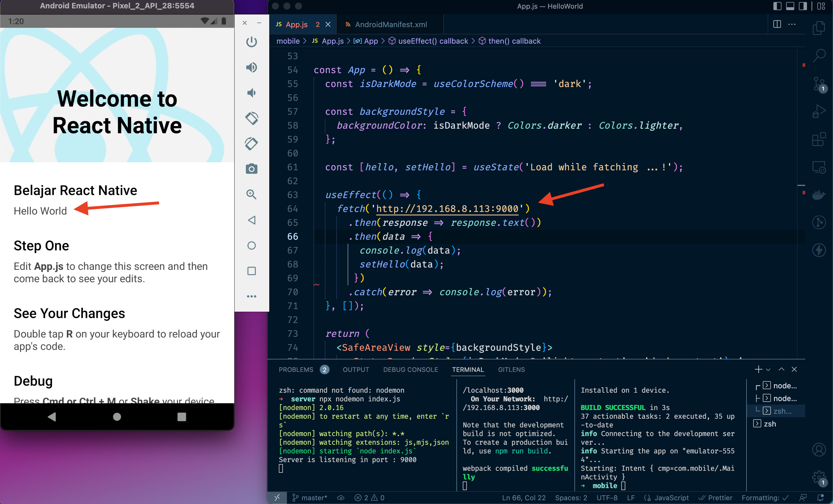Viewport: 833px width, 504px height.
Task: Switch to the PROBLEMS panel tab
Action: point(296,370)
